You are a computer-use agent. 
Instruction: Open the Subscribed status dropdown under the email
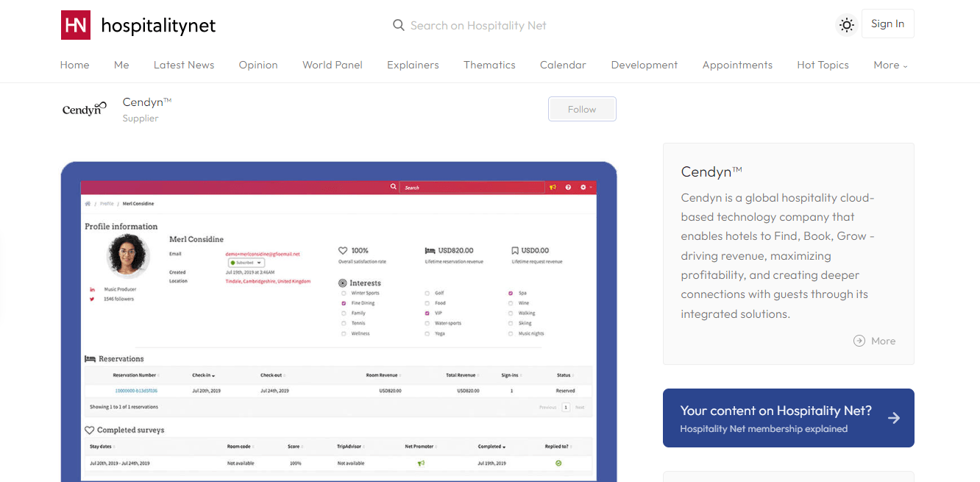246,262
